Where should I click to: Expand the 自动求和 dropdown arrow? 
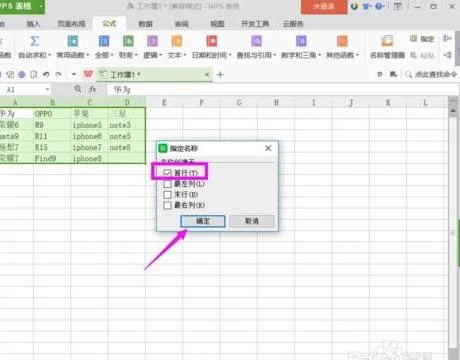(x=49, y=55)
